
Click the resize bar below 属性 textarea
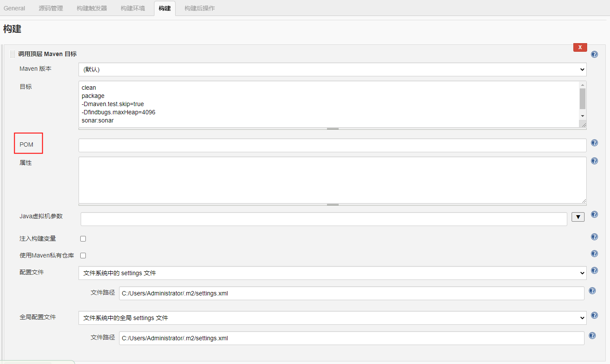332,204
